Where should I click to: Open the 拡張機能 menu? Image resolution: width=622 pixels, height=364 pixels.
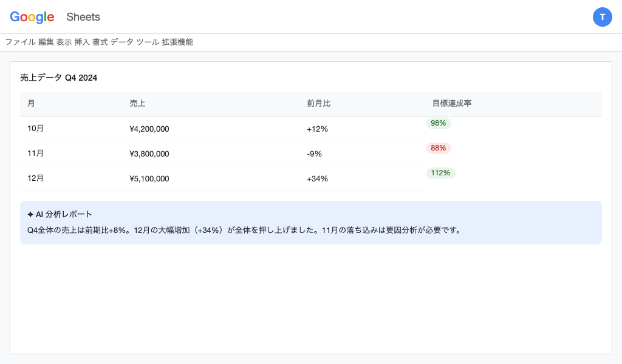click(177, 42)
